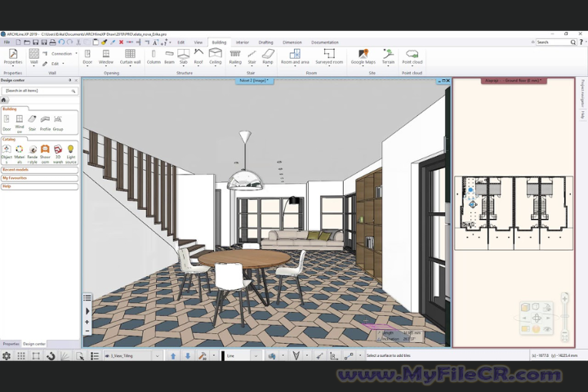
Task: Expand the hammer tool dropdown arrow
Action: tap(214, 355)
